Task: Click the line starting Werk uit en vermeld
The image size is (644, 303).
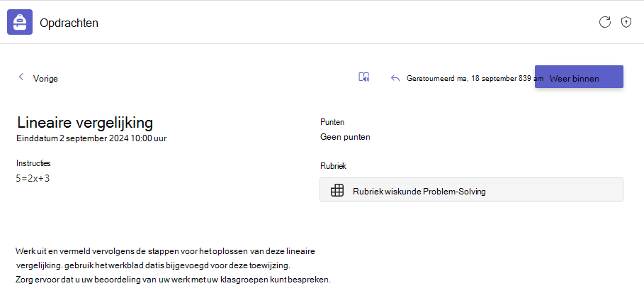Action: [x=166, y=250]
